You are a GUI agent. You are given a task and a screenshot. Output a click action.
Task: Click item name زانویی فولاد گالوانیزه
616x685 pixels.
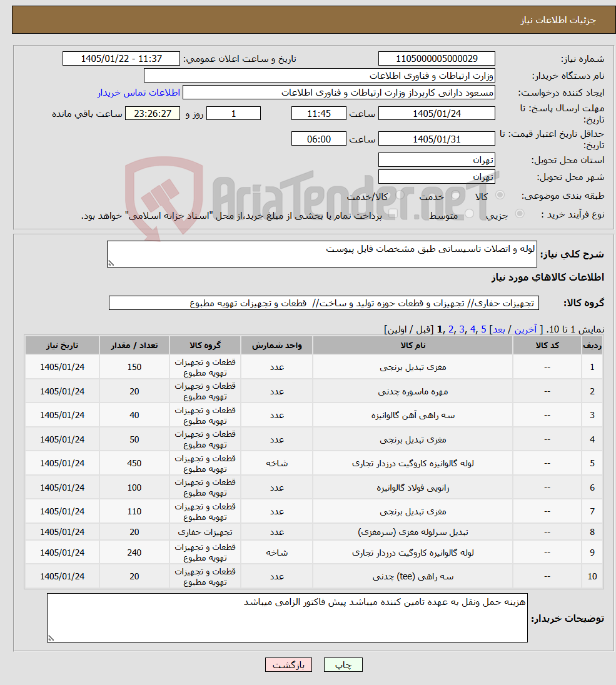click(x=413, y=487)
